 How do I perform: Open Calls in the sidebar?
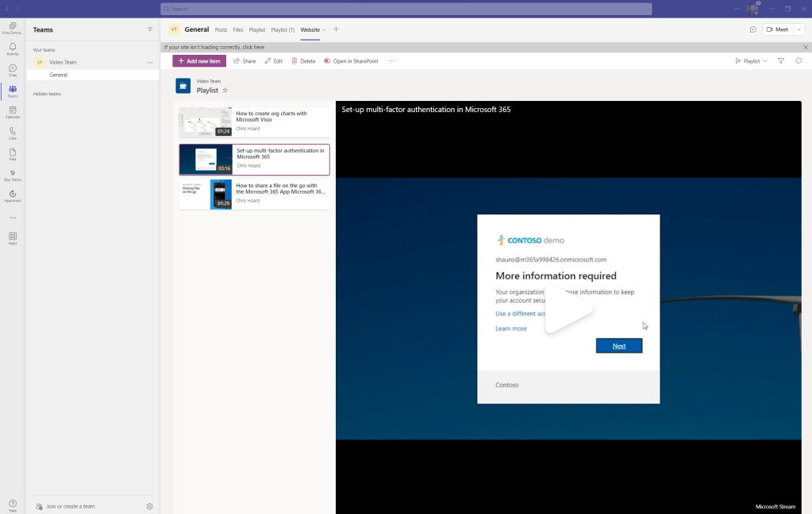click(x=13, y=133)
